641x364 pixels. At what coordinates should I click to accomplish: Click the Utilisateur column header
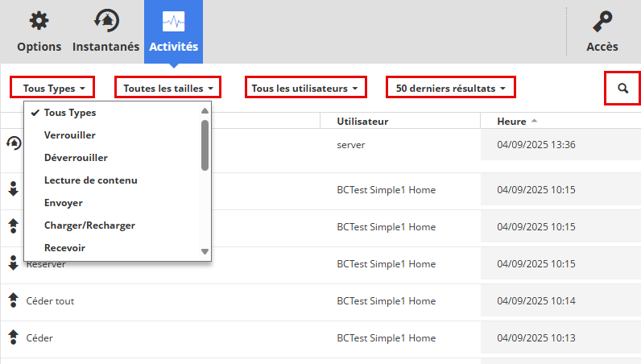coord(362,122)
